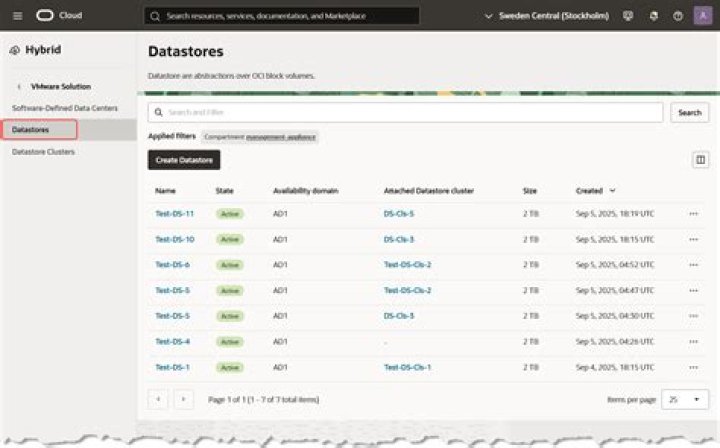Open actions menu for Test-DS-10
The height and width of the screenshot is (448, 720).
point(693,239)
